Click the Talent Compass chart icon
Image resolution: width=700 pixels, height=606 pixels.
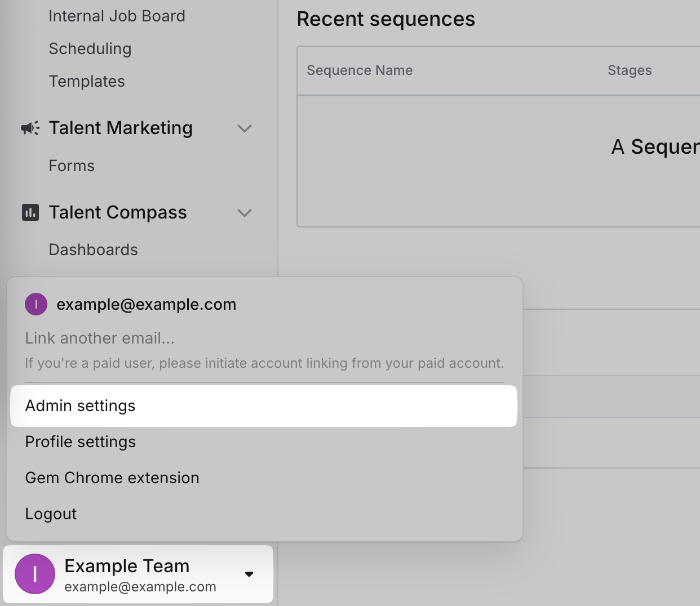[x=30, y=212]
